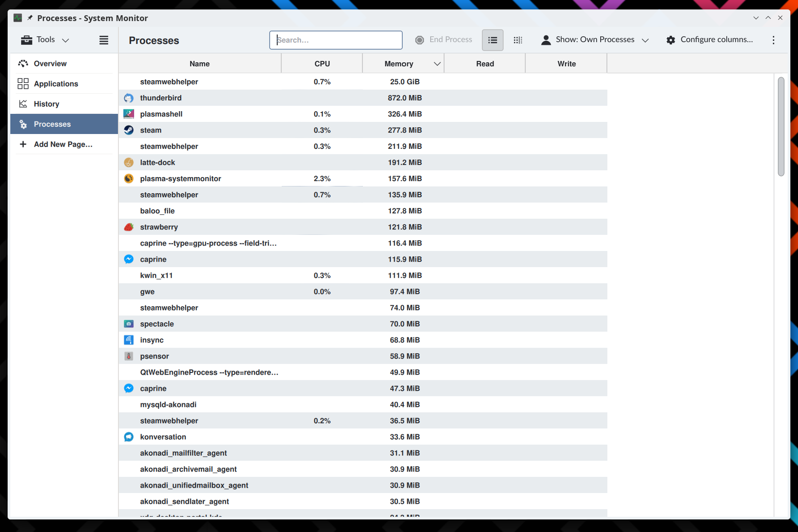Open the Tools dropdown menu
The image size is (798, 532).
tap(45, 40)
